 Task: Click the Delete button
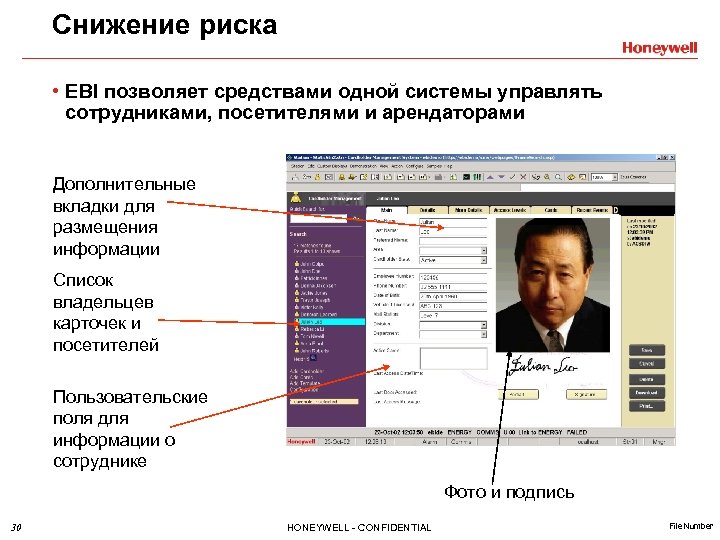(647, 379)
